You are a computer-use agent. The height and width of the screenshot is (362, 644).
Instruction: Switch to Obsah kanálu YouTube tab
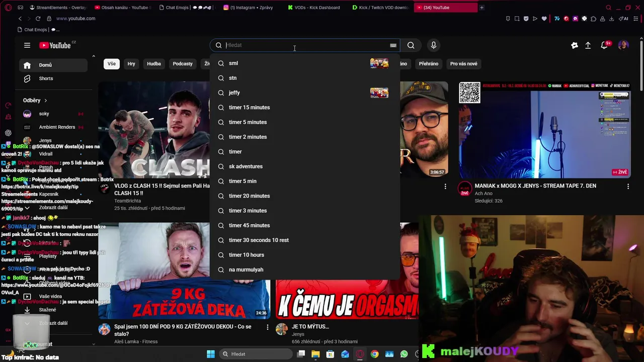pyautogui.click(x=122, y=8)
